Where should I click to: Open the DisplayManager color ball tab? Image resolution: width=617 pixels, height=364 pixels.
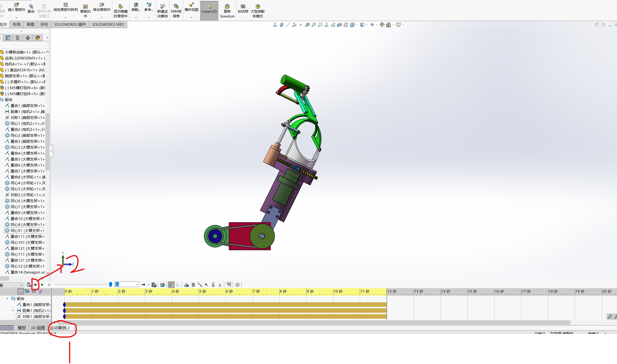pyautogui.click(x=38, y=38)
